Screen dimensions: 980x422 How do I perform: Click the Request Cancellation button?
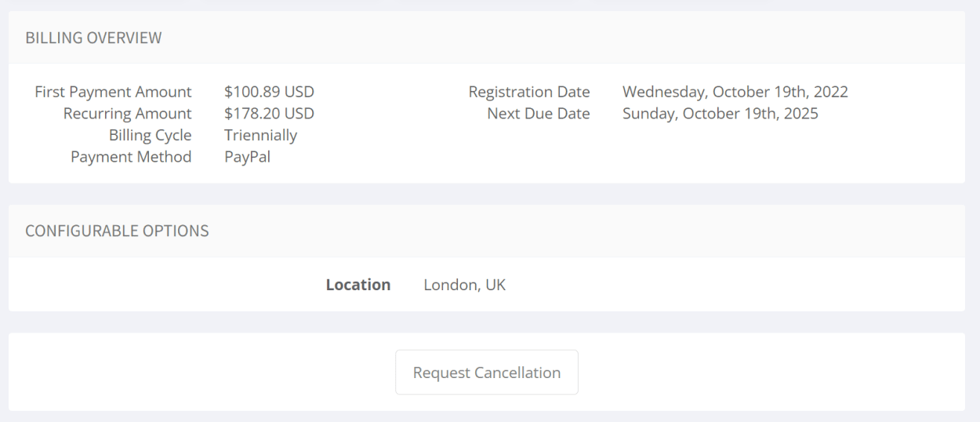[x=487, y=373]
